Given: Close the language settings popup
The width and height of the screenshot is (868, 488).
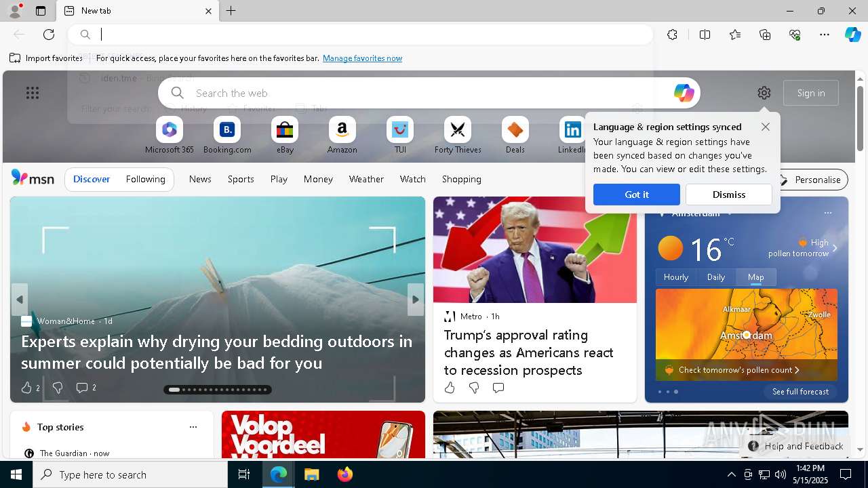Looking at the screenshot, I should pyautogui.click(x=766, y=127).
